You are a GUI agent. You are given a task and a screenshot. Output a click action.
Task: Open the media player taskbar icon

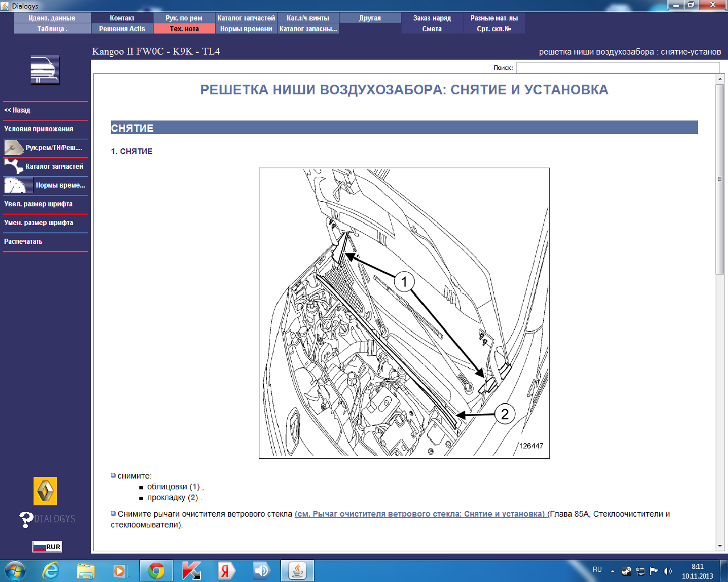click(x=120, y=571)
